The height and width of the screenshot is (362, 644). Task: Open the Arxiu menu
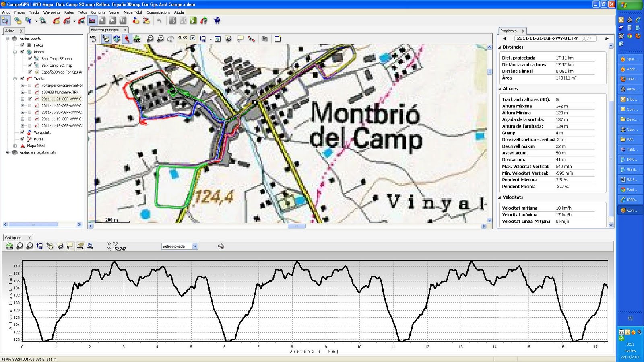6,12
